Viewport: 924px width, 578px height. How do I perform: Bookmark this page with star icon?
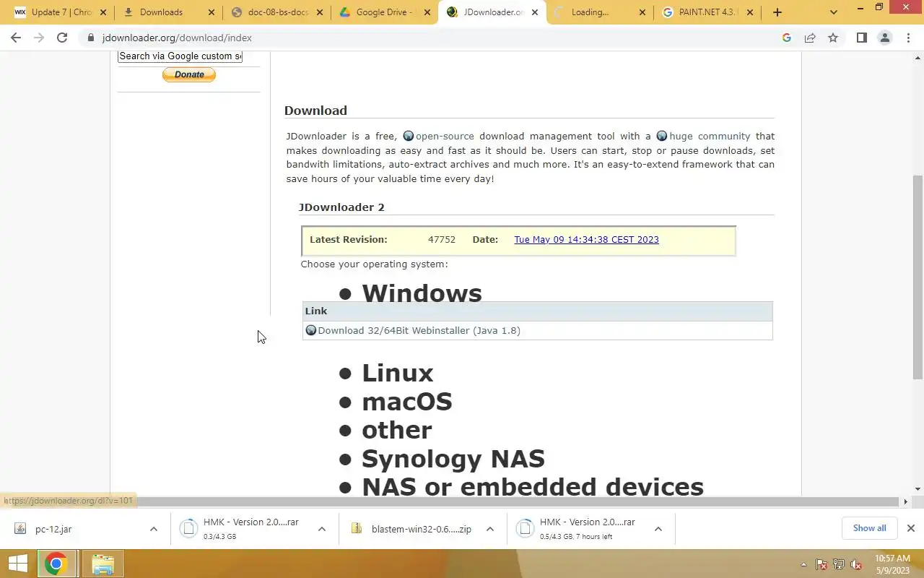(833, 38)
